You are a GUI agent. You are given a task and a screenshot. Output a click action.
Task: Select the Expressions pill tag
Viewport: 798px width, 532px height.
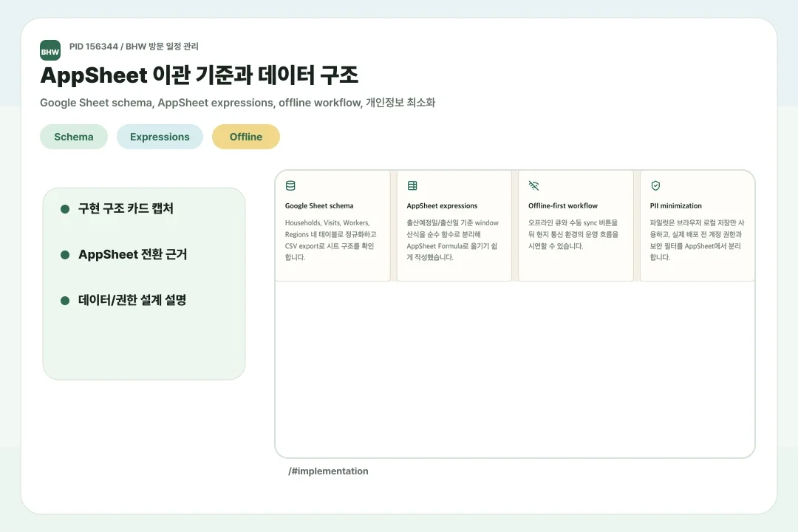pyautogui.click(x=160, y=137)
